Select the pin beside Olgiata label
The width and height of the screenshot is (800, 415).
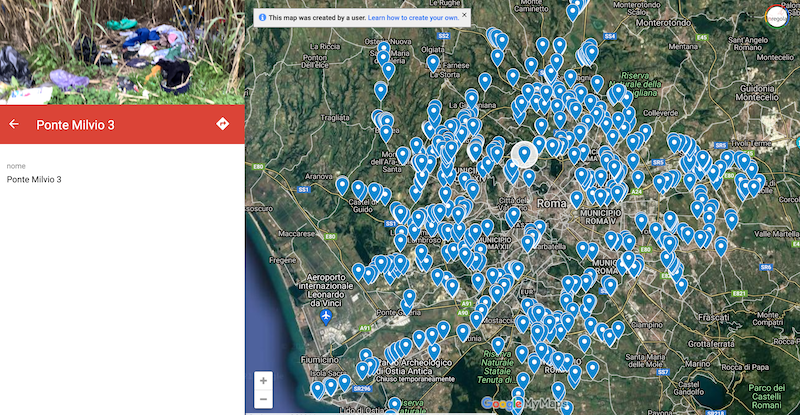point(433,63)
